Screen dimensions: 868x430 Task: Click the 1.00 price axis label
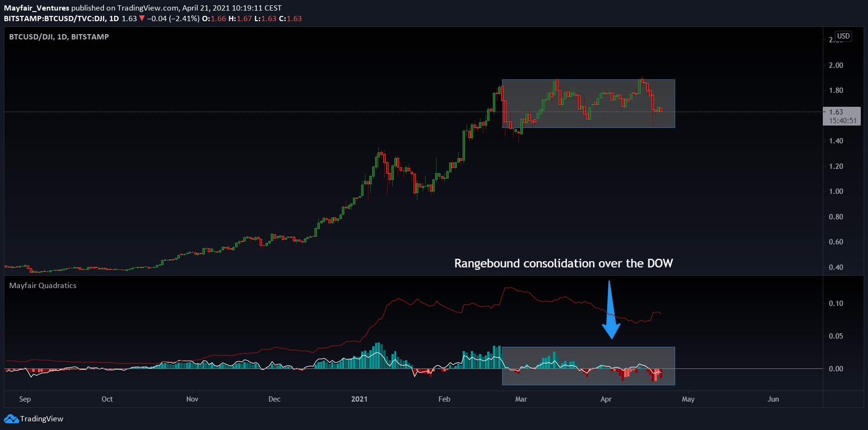[x=836, y=191]
